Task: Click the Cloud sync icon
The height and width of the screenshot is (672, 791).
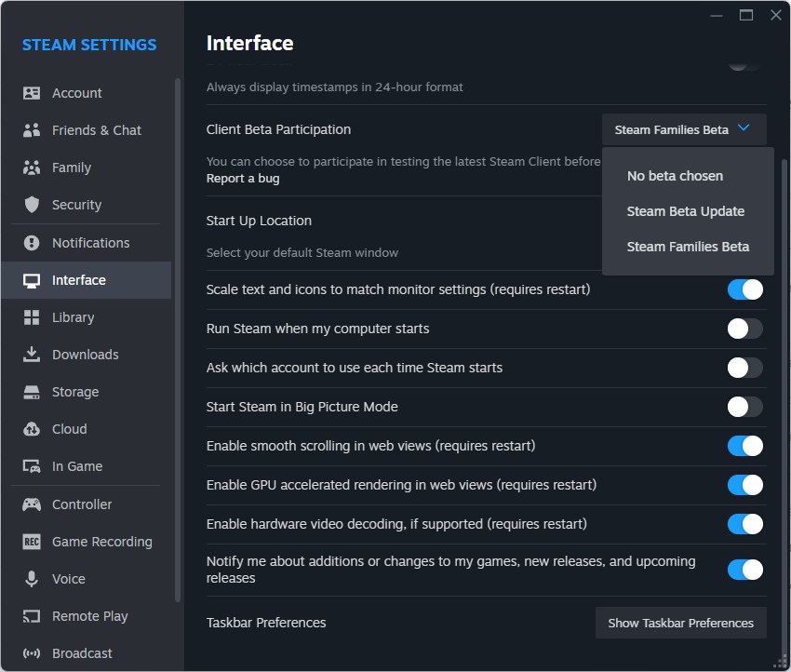Action: (32, 429)
